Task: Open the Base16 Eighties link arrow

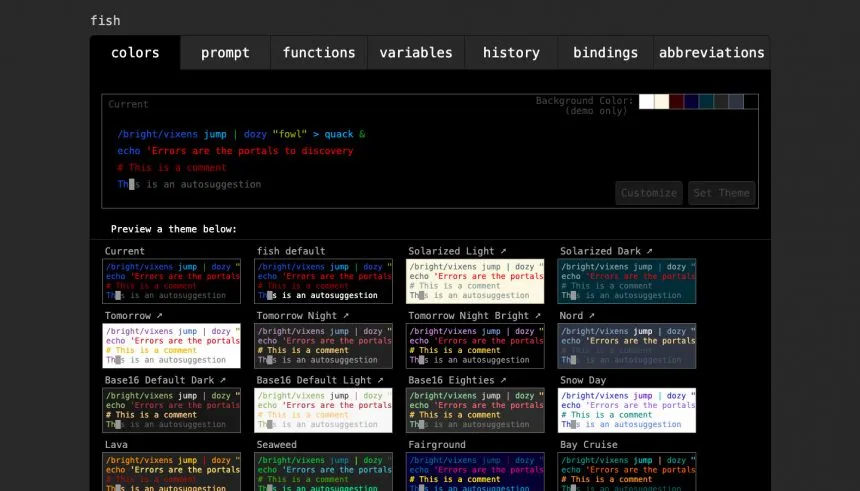Action: click(x=503, y=380)
